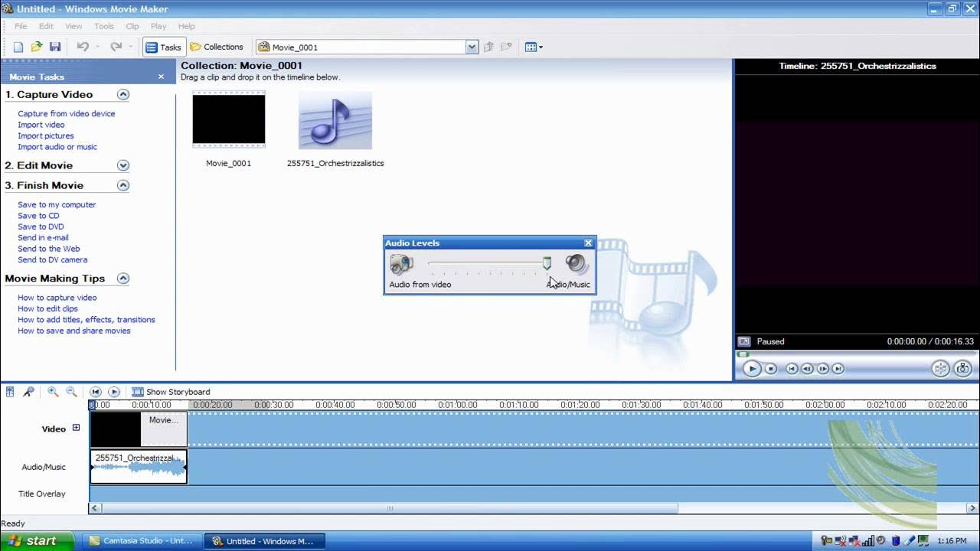Open the File menu
Image resolution: width=980 pixels, height=551 pixels.
21,26
